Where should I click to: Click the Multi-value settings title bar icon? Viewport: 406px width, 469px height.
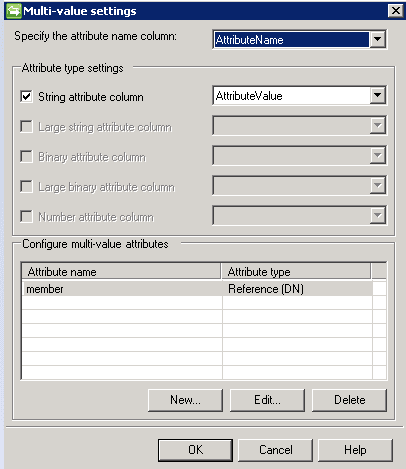14,11
